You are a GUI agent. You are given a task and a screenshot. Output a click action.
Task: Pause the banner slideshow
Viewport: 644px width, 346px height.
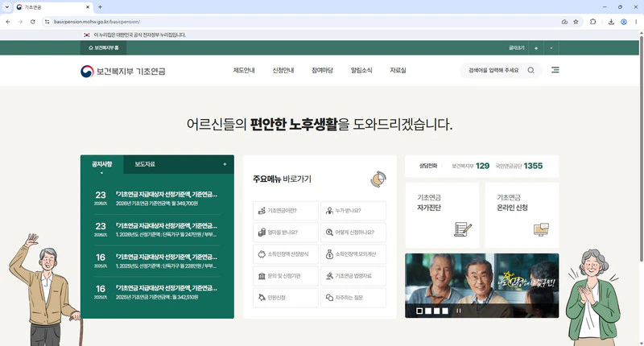point(458,311)
